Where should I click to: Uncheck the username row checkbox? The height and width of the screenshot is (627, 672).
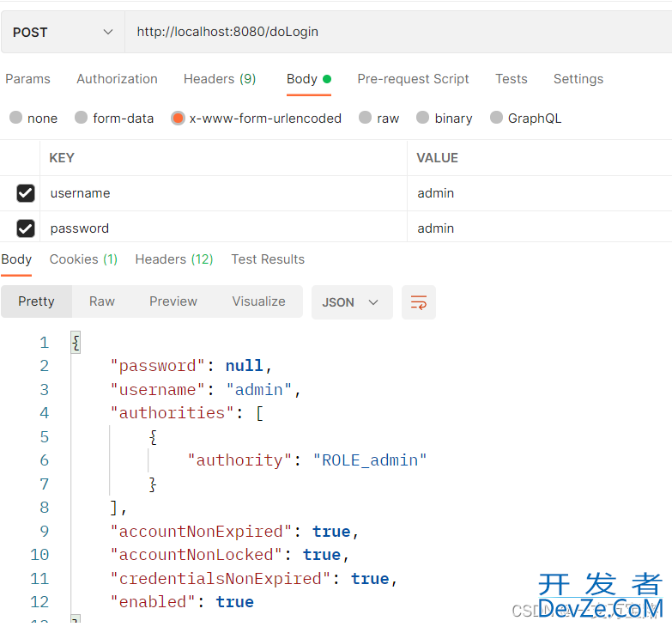click(x=26, y=193)
